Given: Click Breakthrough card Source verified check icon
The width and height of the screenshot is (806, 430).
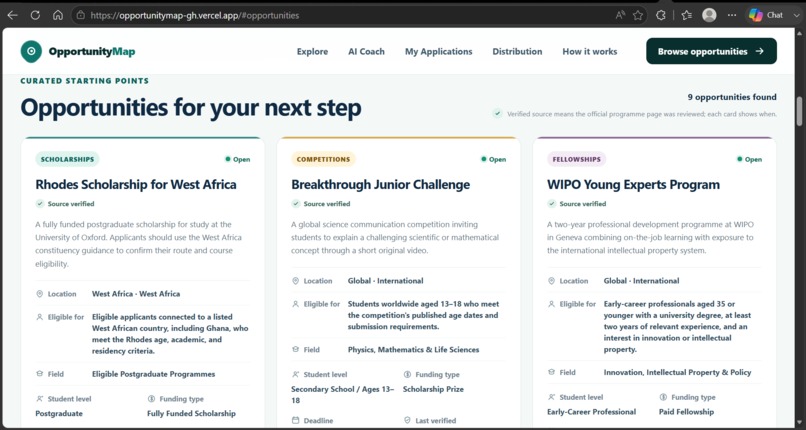Looking at the screenshot, I should pos(296,203).
